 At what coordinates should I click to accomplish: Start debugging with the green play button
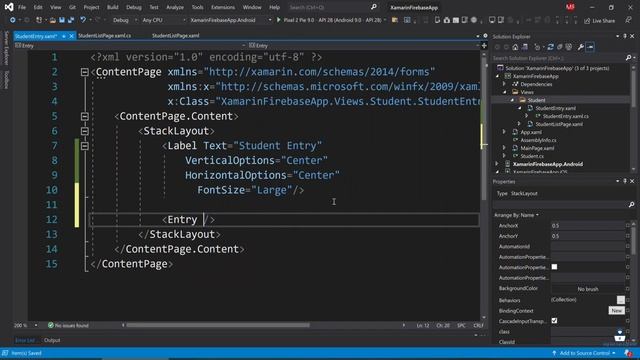pyautogui.click(x=278, y=20)
